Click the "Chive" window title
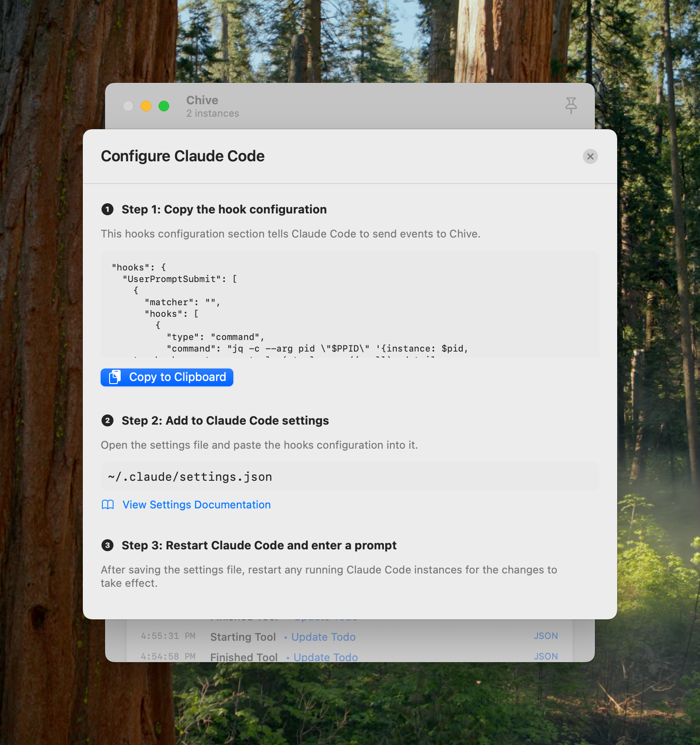This screenshot has height=745, width=700. (x=202, y=100)
